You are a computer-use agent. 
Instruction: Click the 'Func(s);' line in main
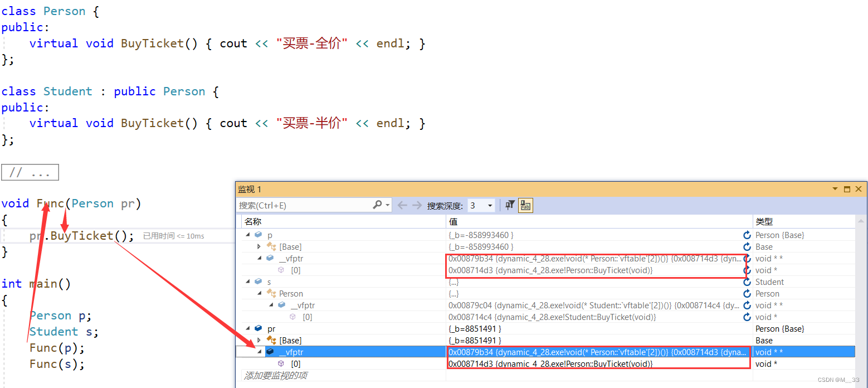tap(57, 364)
